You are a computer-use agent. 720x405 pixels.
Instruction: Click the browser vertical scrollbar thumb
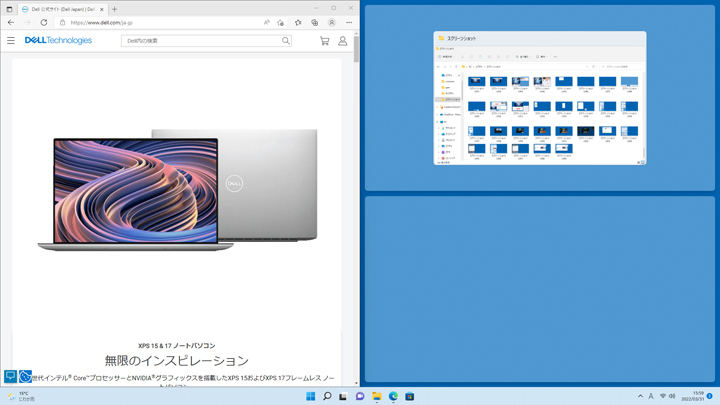pos(356,50)
